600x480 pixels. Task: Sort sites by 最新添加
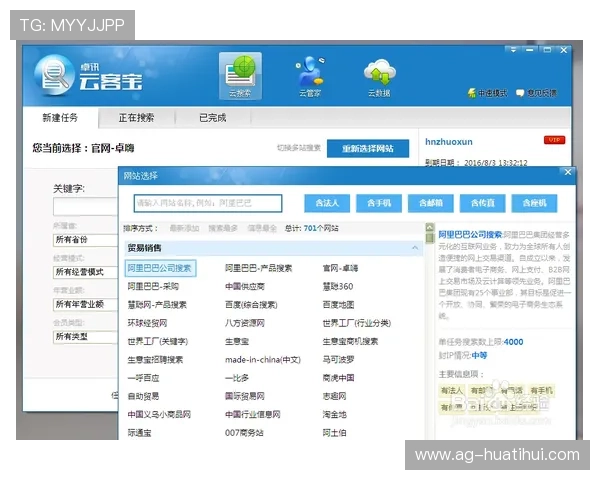pyautogui.click(x=184, y=229)
